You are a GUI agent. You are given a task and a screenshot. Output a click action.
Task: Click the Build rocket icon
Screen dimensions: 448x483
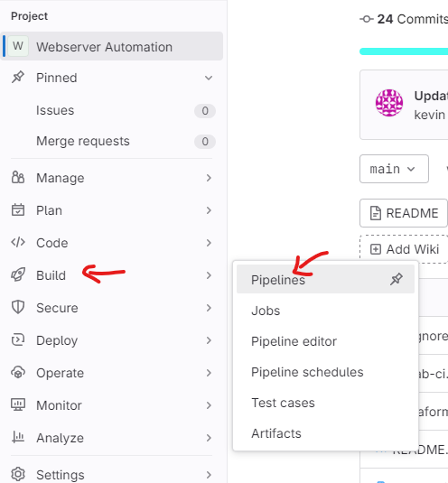coord(18,274)
